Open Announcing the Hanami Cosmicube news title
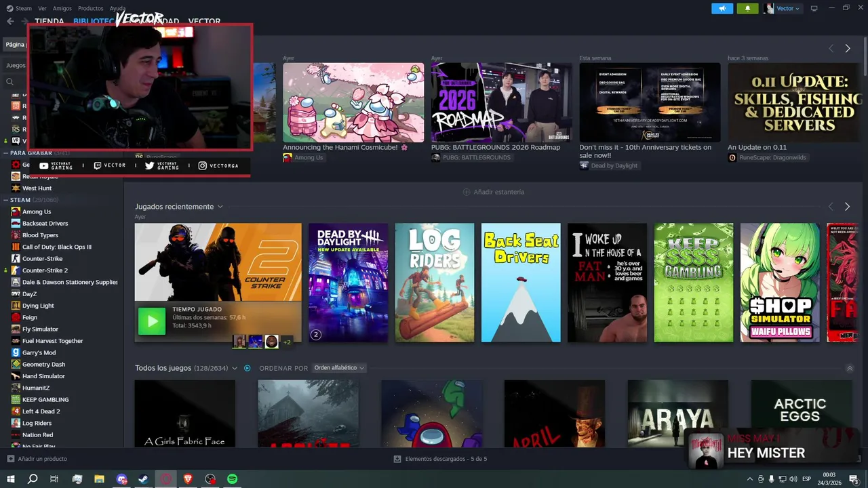 click(x=345, y=147)
